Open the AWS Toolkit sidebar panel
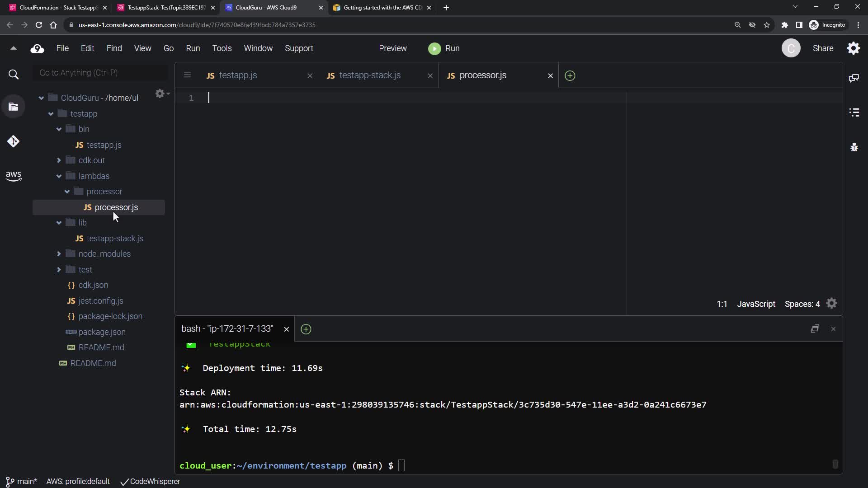868x488 pixels. (x=13, y=176)
